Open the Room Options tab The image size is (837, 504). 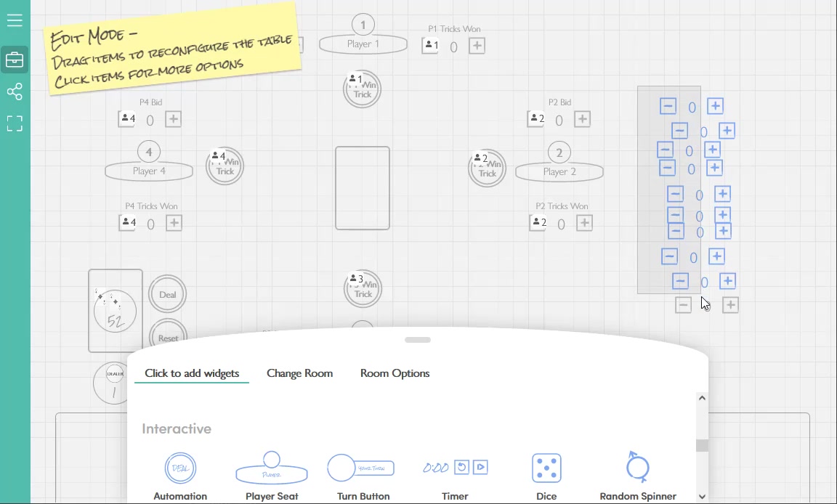395,373
